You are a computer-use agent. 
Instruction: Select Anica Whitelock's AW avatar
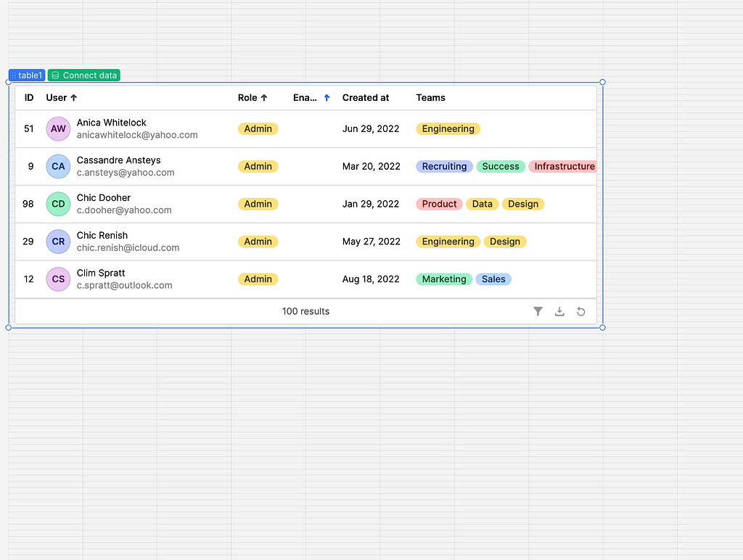58,128
